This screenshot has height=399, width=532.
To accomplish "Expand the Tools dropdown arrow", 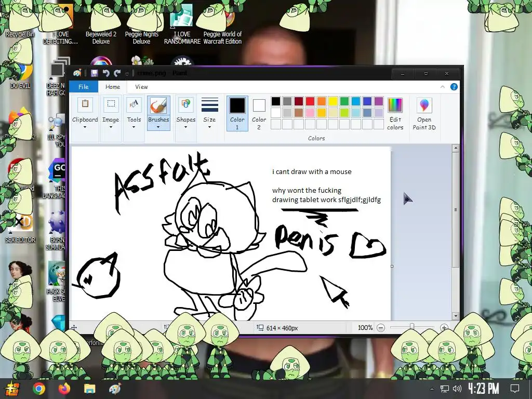I will click(x=134, y=127).
